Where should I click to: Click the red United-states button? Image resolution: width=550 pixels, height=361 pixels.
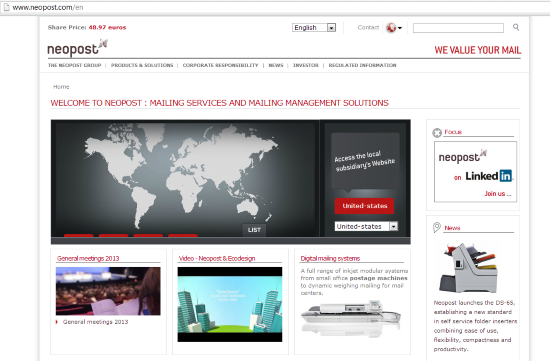pos(364,206)
